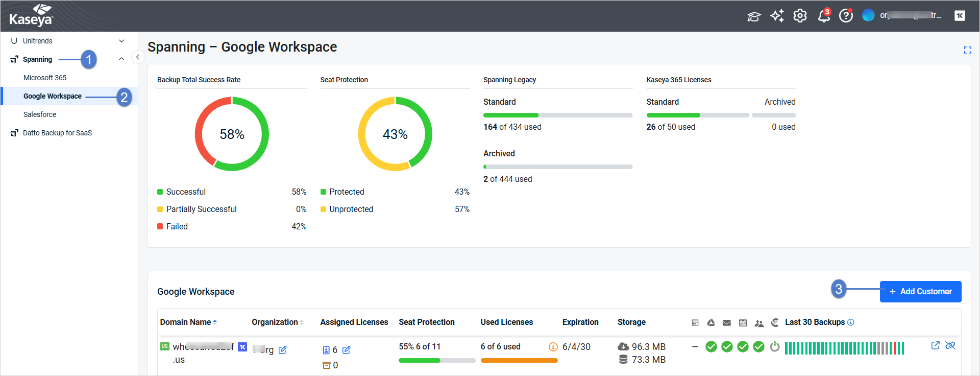Click the Spanning Legacy Standard usage bar
This screenshot has width=980, height=376.
tap(558, 115)
